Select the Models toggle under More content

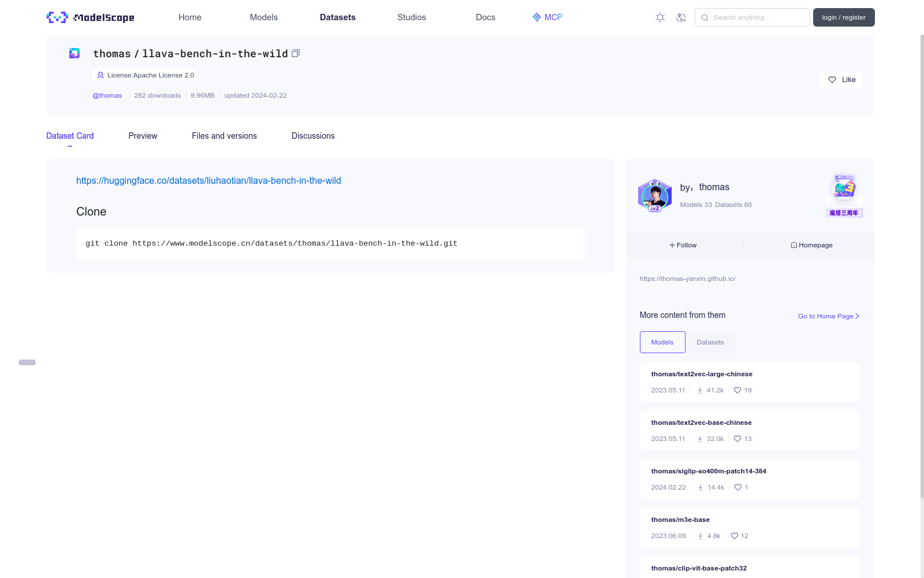662,342
